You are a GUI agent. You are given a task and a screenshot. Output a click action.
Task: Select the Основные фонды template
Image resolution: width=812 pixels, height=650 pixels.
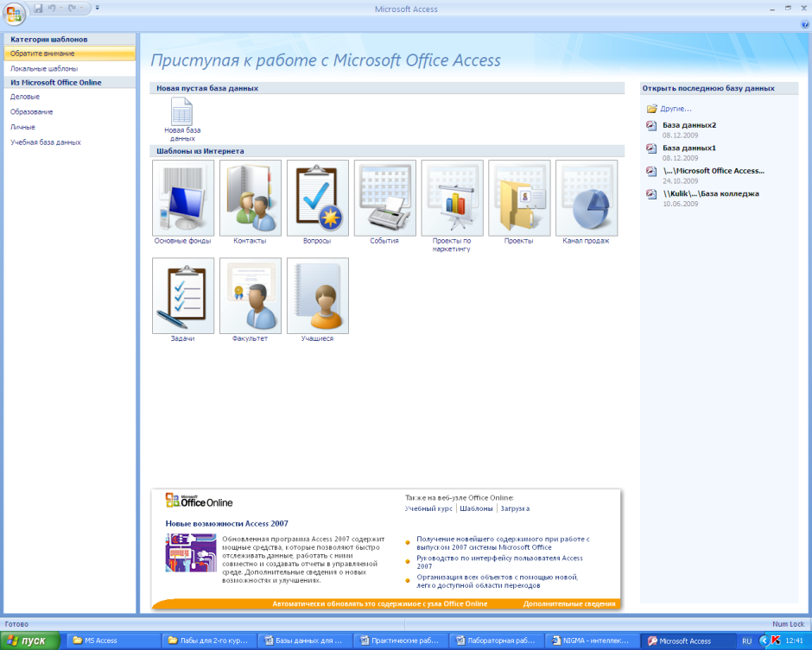183,202
